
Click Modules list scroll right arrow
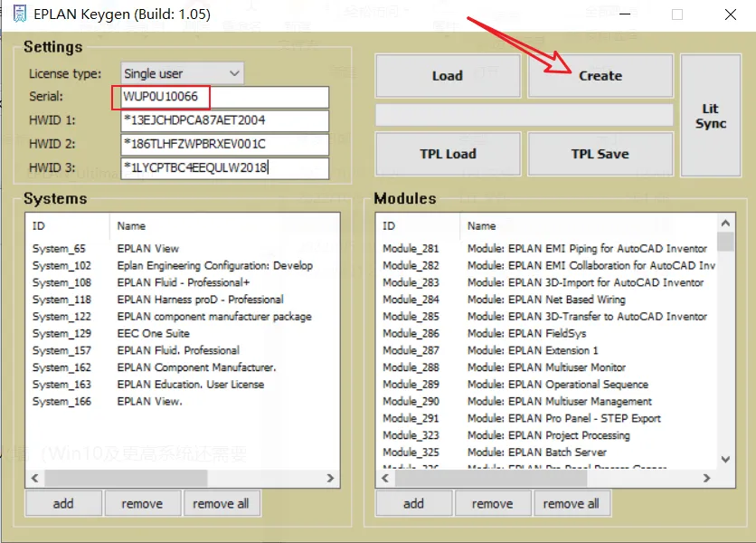[x=707, y=479]
